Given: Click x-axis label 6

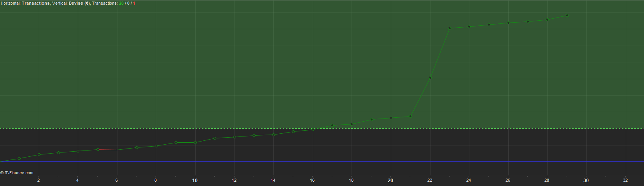Looking at the screenshot, I should (x=117, y=180).
